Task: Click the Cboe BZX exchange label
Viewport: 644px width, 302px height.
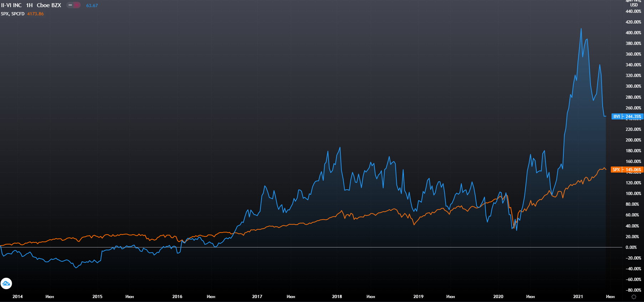Action: pyautogui.click(x=49, y=5)
